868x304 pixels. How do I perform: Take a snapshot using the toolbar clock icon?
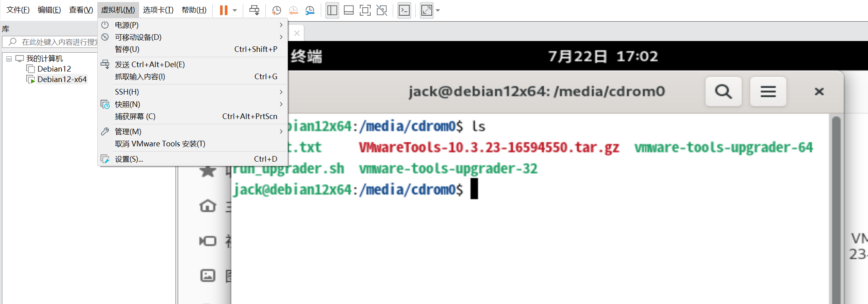276,10
